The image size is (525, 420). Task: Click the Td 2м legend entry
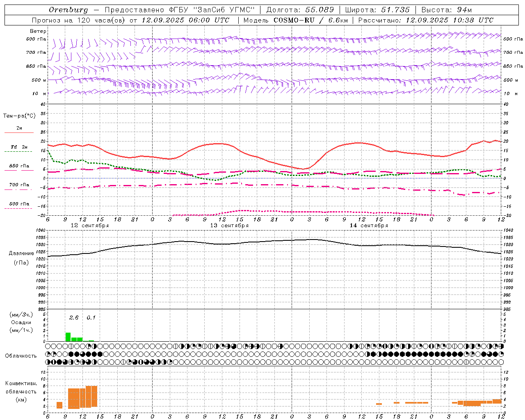coord(19,147)
